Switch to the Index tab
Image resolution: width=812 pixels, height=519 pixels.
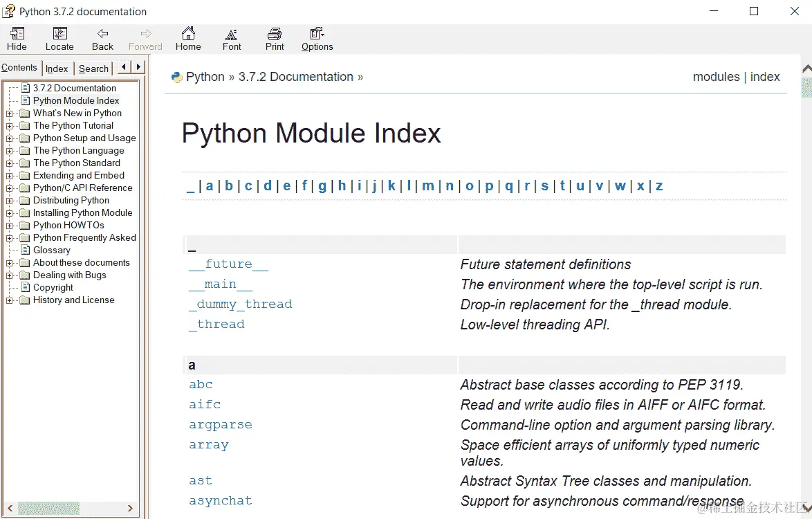coord(57,69)
